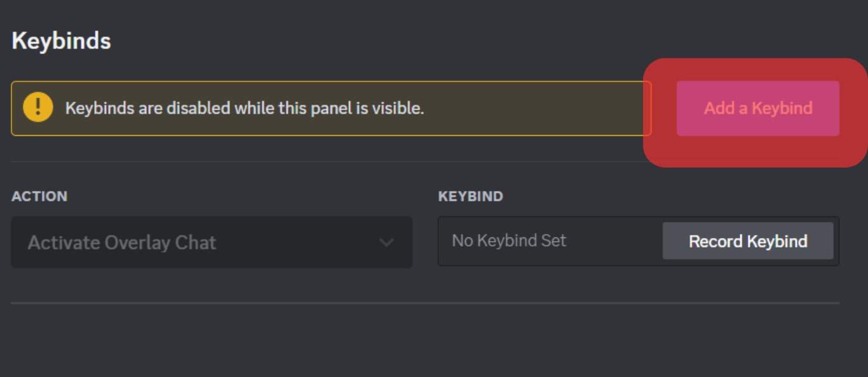Click the warning message text in the banner

[248, 108]
